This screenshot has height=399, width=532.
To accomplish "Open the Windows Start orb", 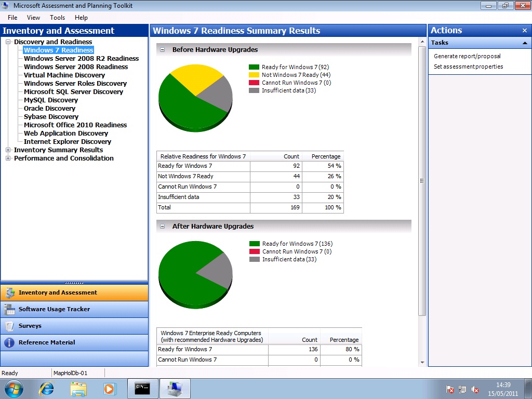I will pos(14,389).
